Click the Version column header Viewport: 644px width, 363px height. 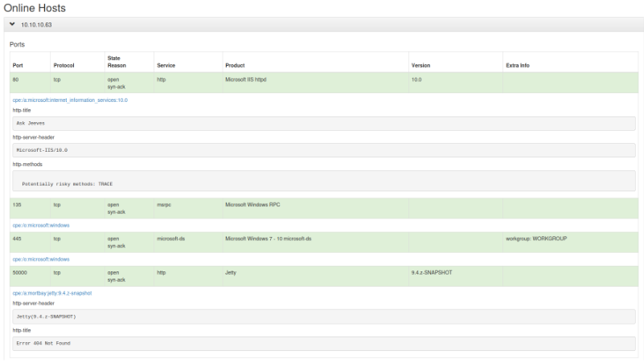[420, 65]
